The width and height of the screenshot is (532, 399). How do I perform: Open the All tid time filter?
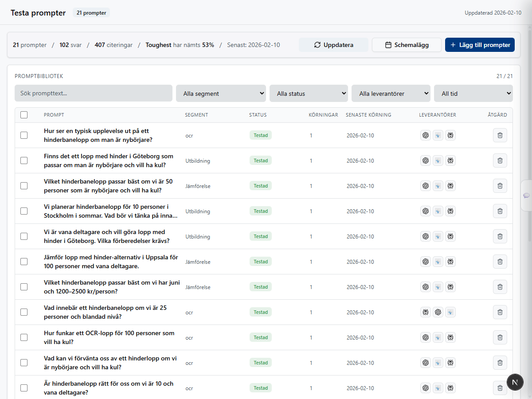click(473, 93)
